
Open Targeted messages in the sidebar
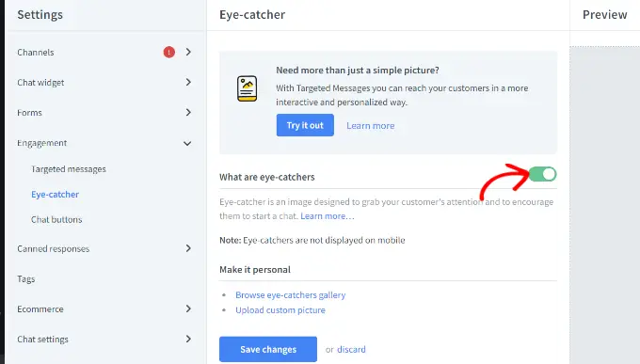[x=69, y=169]
